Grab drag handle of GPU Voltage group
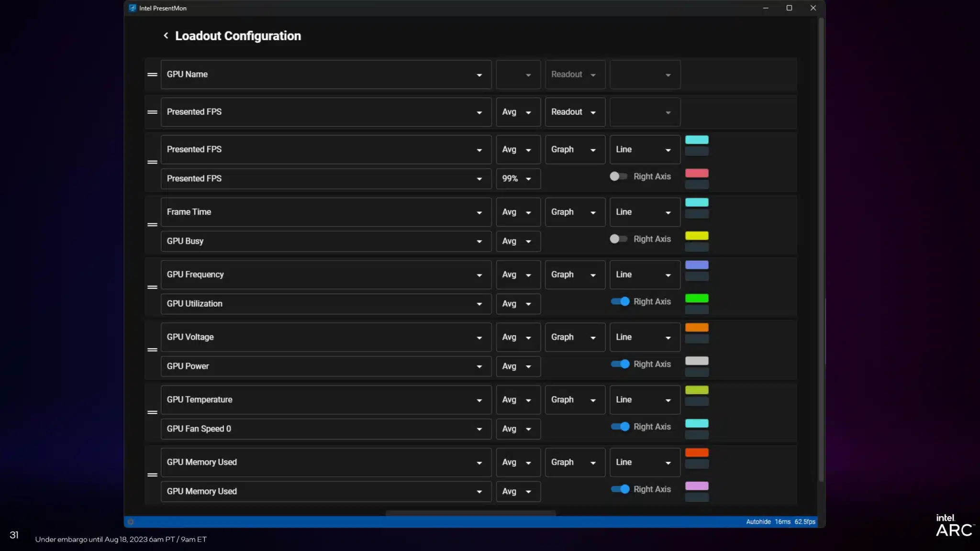Screen dimensions: 980x551 (x=152, y=350)
